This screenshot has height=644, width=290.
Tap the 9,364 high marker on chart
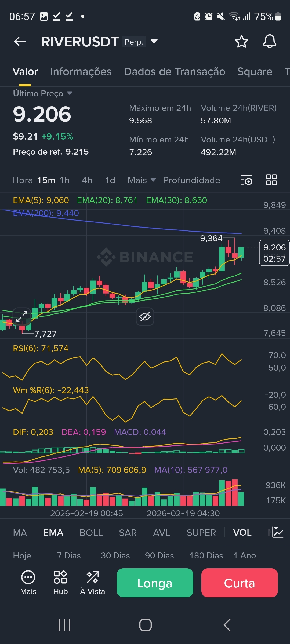point(211,238)
